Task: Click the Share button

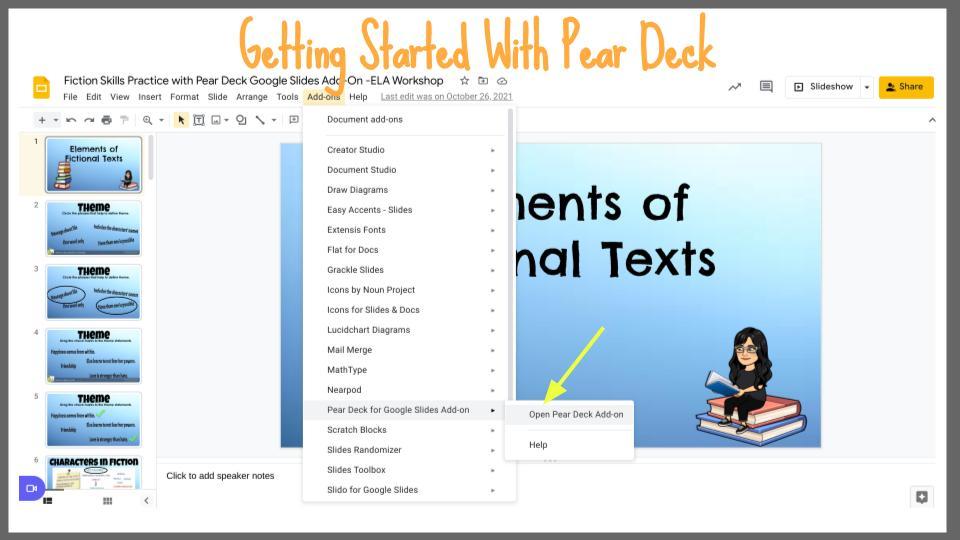Action: coord(906,87)
